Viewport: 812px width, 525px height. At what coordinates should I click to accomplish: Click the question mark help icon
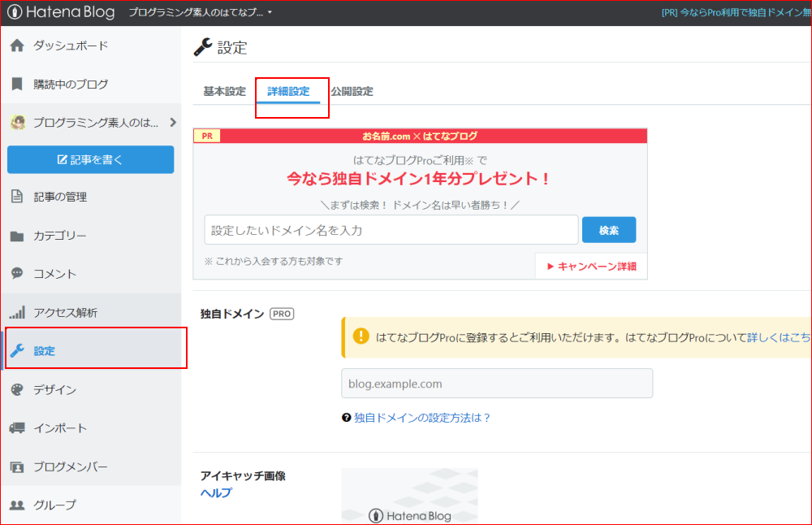coord(347,418)
